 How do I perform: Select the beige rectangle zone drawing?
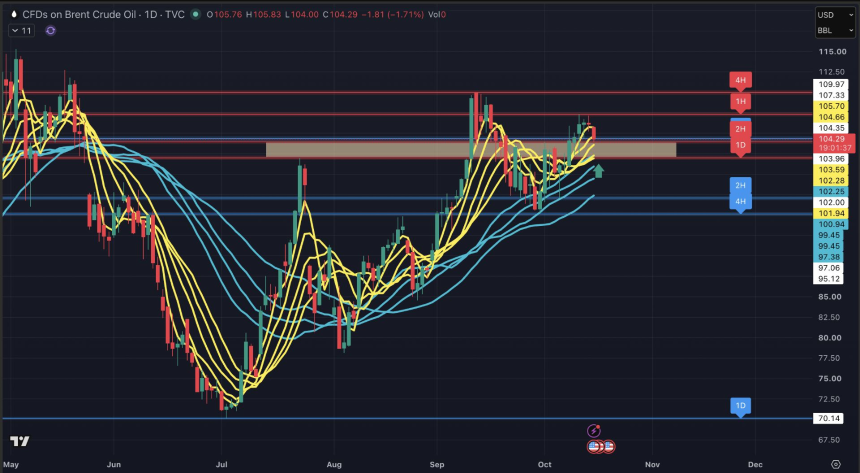click(x=471, y=150)
